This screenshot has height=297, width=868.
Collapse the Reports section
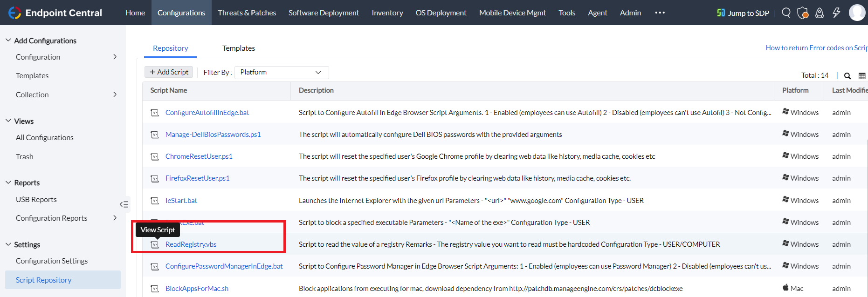(8, 182)
